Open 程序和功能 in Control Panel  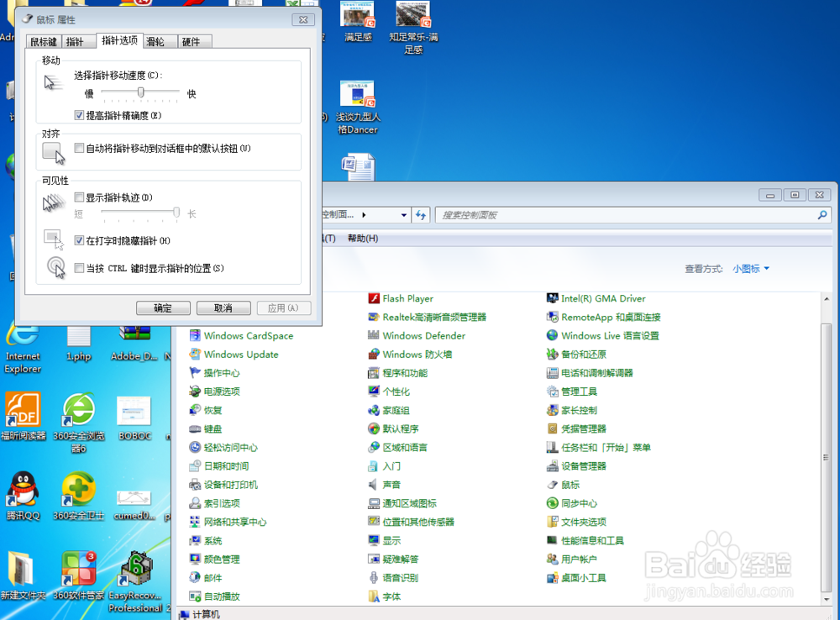(x=397, y=373)
